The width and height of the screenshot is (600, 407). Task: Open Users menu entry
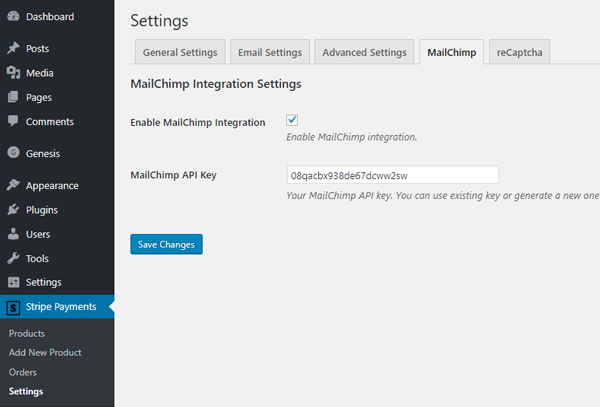point(38,234)
